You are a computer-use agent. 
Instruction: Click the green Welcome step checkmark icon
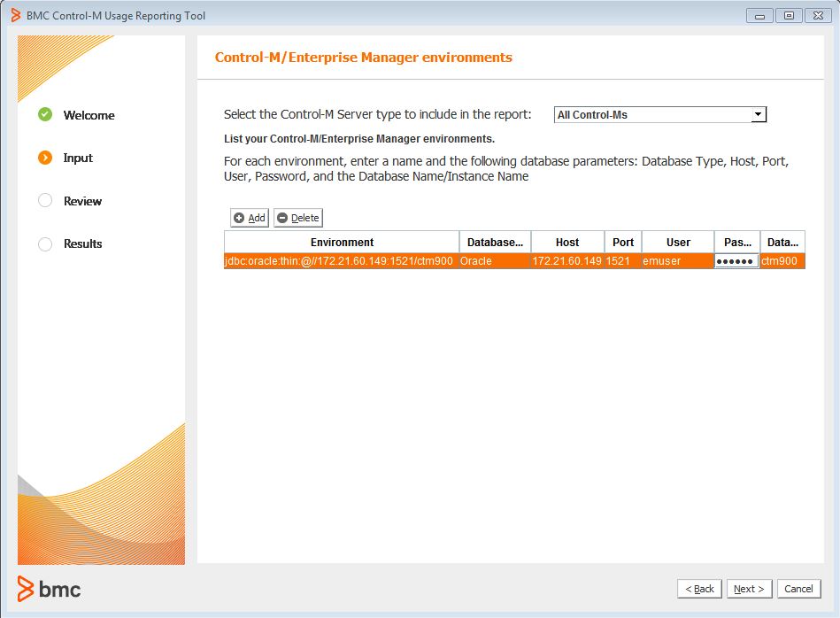click(x=45, y=114)
